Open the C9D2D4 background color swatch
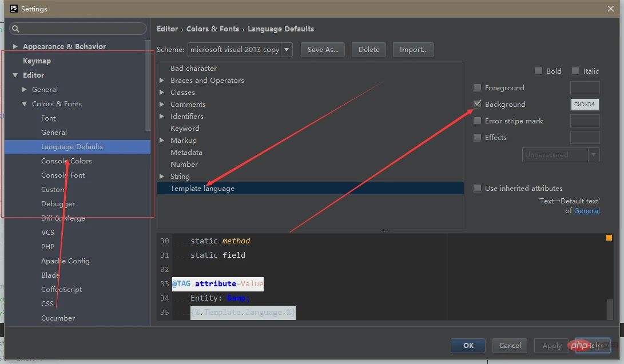The width and height of the screenshot is (624, 364). pyautogui.click(x=585, y=104)
